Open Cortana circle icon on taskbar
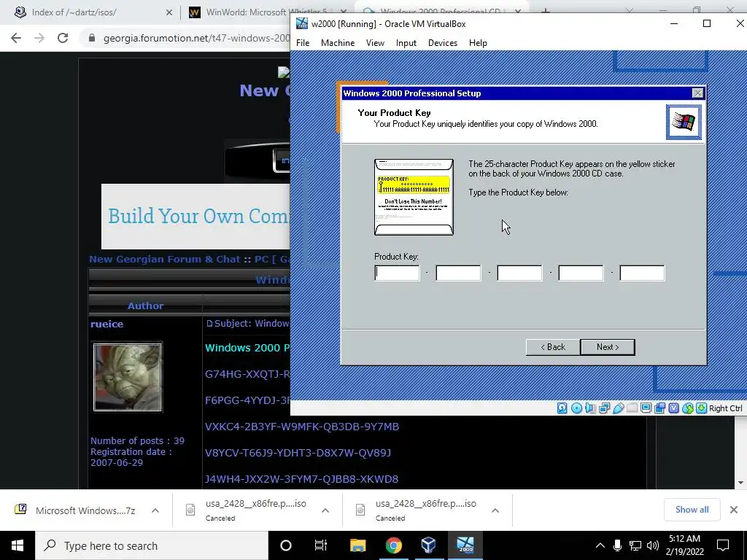747x560 pixels. click(x=286, y=545)
